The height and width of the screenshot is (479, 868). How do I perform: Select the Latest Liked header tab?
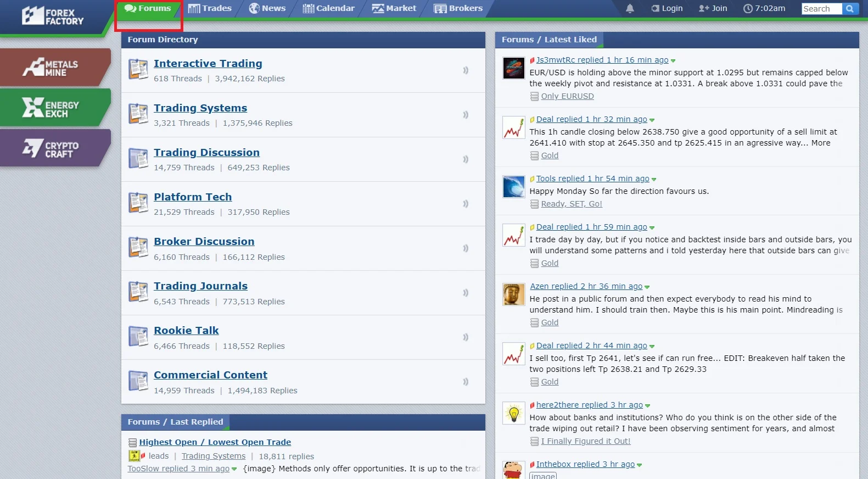click(x=570, y=40)
